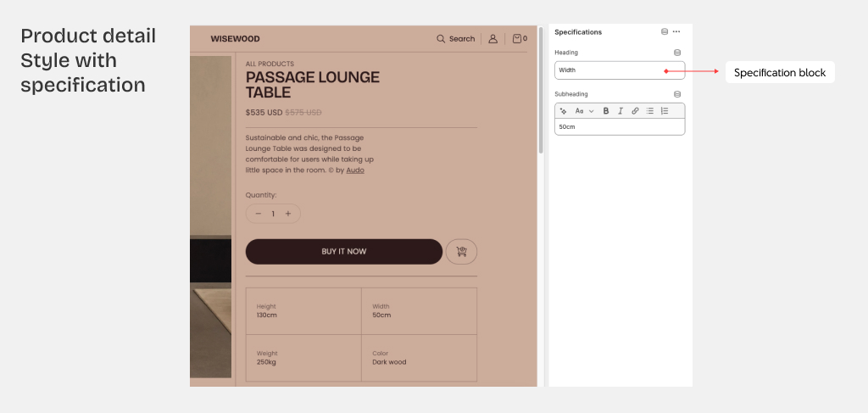Click the BUY IT NOW button
The height and width of the screenshot is (413, 868).
tap(344, 252)
